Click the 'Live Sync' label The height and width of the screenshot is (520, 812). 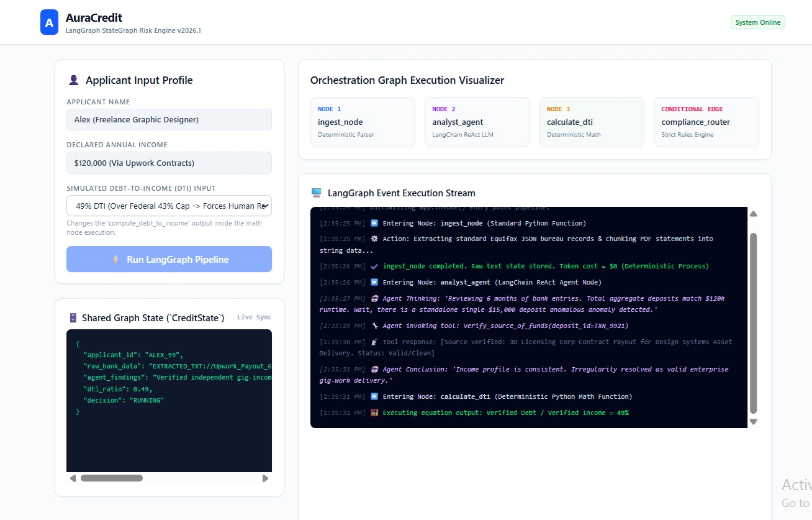pos(255,317)
